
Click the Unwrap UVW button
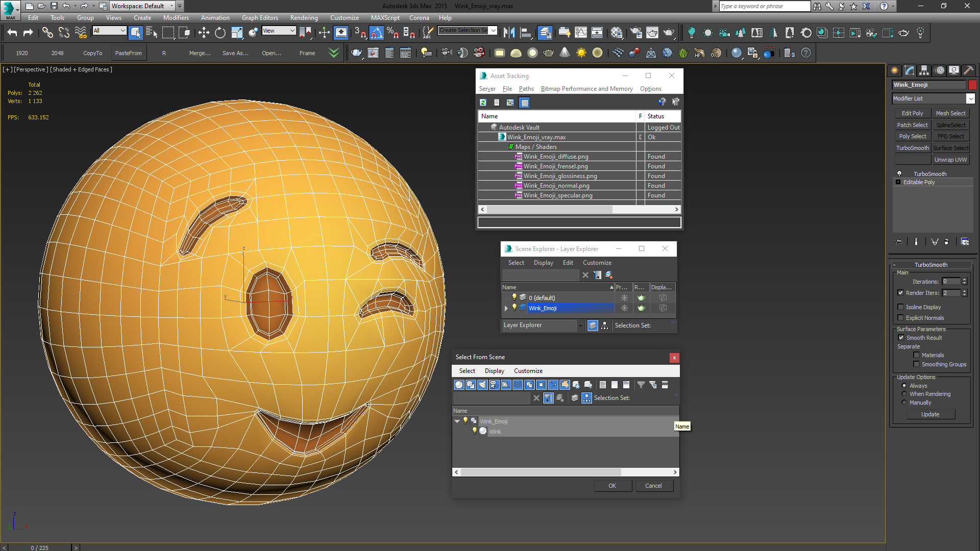[950, 159]
